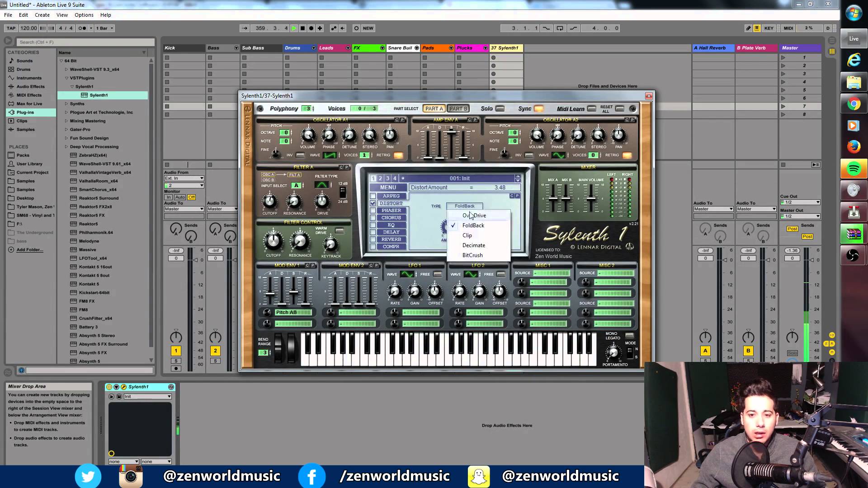Screen dimensions: 868x488
Task: Select the Max for Live category
Action: point(29,104)
